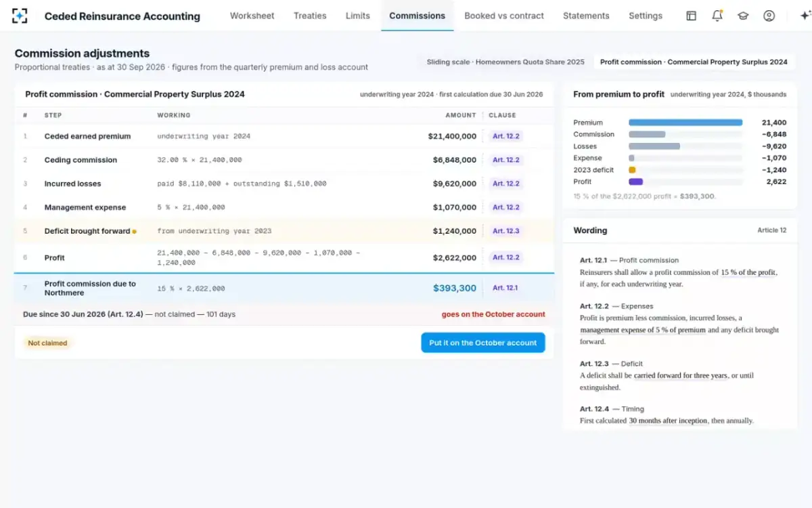Screen dimensions: 812x508
Task: Click the $1,070,000 amount
Action: coord(455,207)
